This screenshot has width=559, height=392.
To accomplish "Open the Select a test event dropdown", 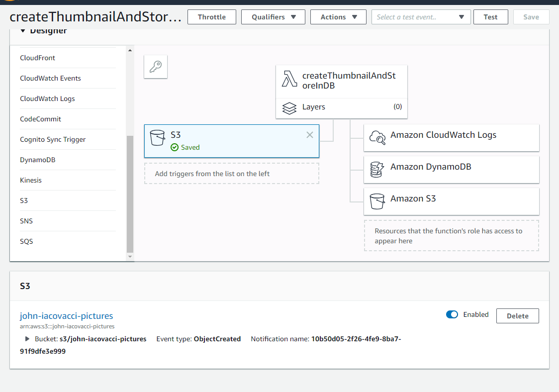I will coord(421,17).
